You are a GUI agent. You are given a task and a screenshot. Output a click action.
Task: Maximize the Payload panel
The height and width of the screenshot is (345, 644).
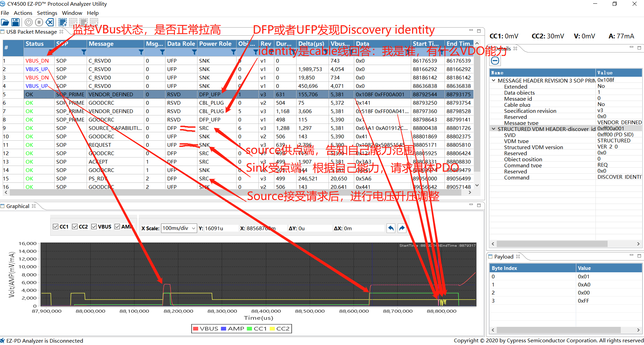639,256
